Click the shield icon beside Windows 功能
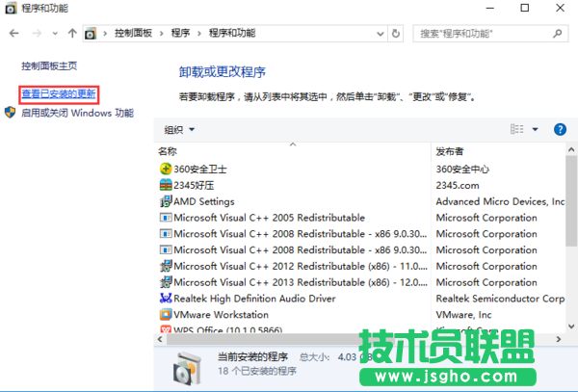The width and height of the screenshot is (578, 392). [11, 113]
